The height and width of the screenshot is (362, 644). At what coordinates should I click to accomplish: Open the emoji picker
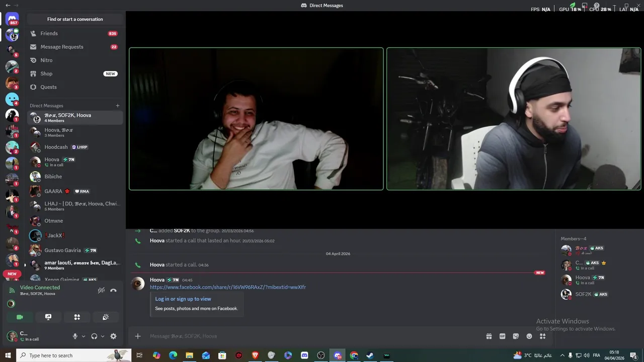[x=529, y=336]
